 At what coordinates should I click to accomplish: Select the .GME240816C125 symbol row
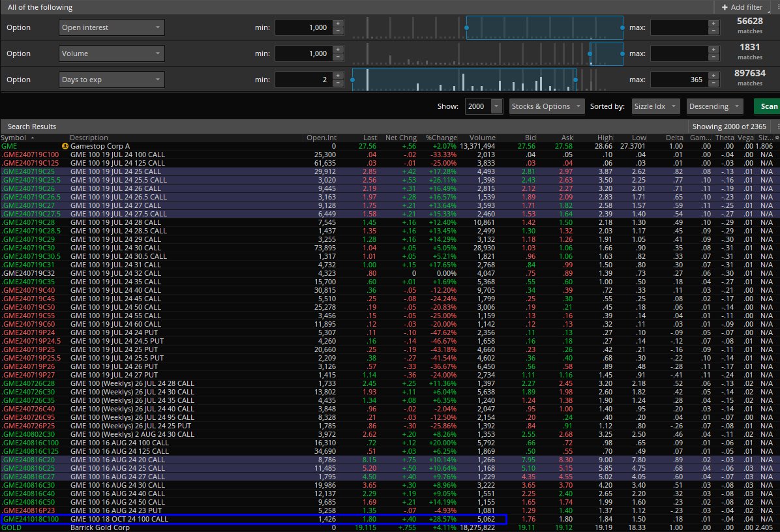tap(30, 451)
